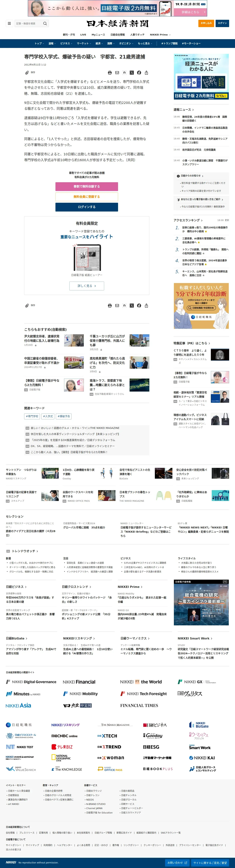Viewport: 235px width, 868px height.
Task: Click the print icon below 有料会員限定 box
Action: click(x=110, y=305)
